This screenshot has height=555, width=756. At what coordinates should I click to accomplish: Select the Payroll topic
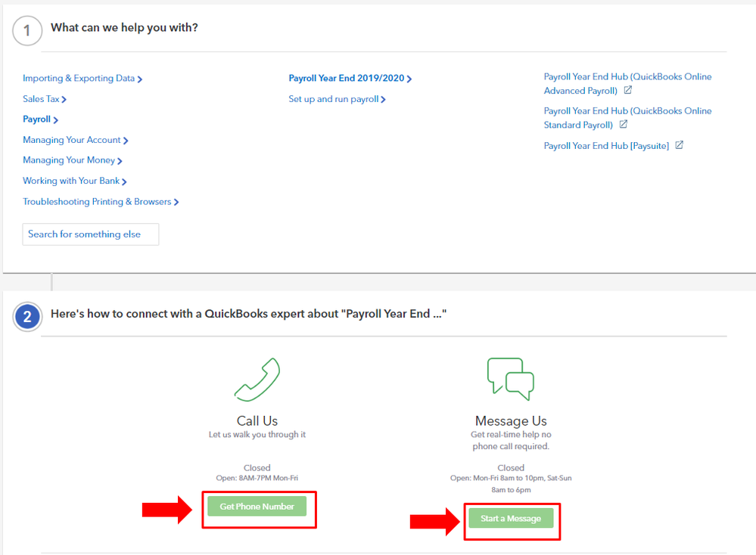pyautogui.click(x=41, y=119)
